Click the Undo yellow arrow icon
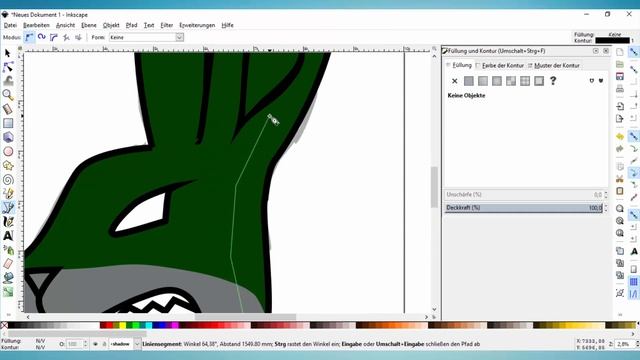The height and width of the screenshot is (360, 640). coord(620,136)
